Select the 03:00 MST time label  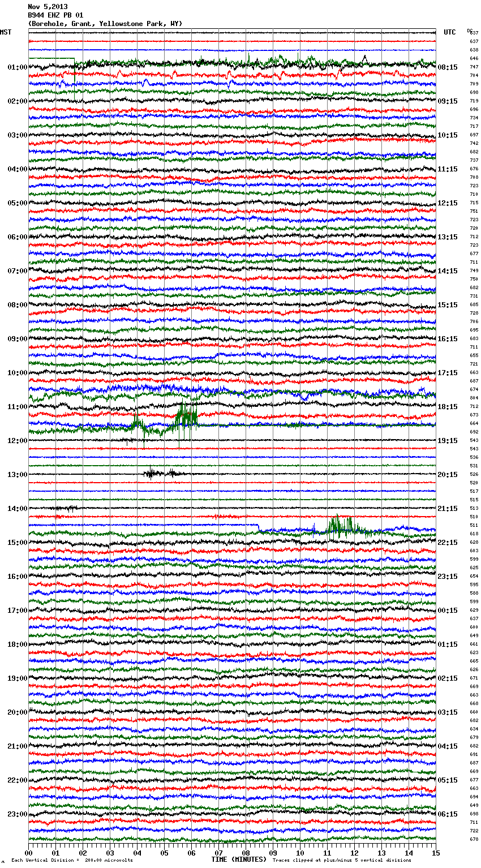(17, 135)
